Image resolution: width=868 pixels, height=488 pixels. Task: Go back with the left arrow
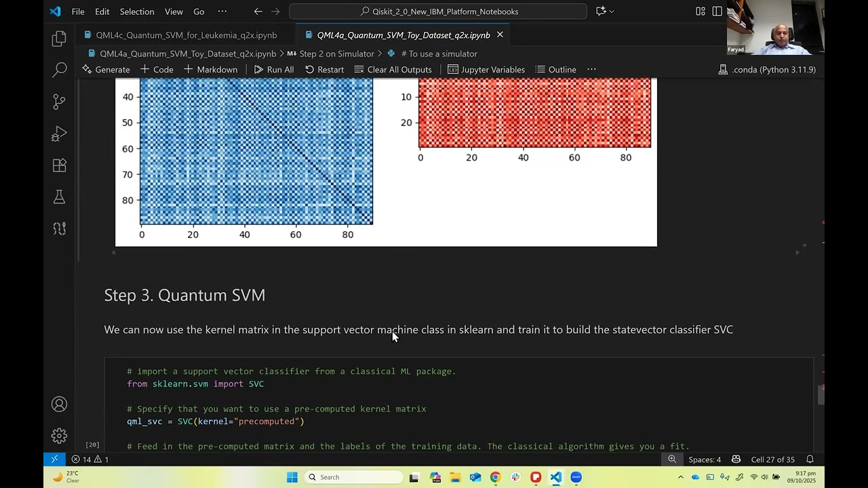258,12
